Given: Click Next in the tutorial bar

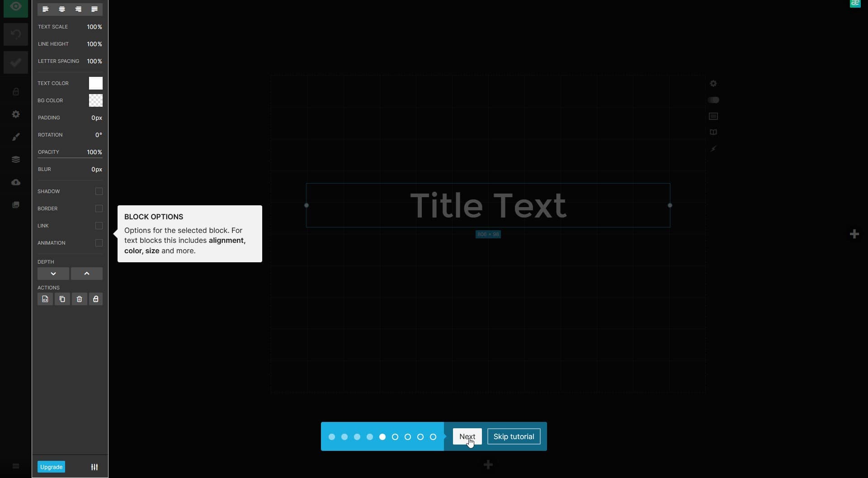Looking at the screenshot, I should click(467, 436).
